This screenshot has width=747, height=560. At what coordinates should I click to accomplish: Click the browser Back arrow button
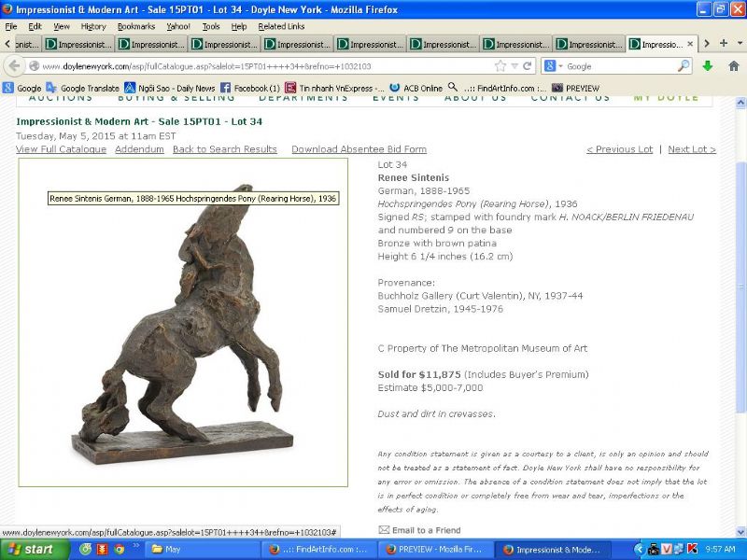pyautogui.click(x=13, y=66)
